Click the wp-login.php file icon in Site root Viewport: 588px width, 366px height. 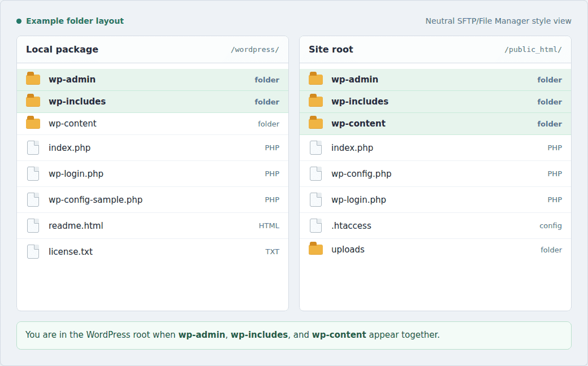(x=315, y=200)
